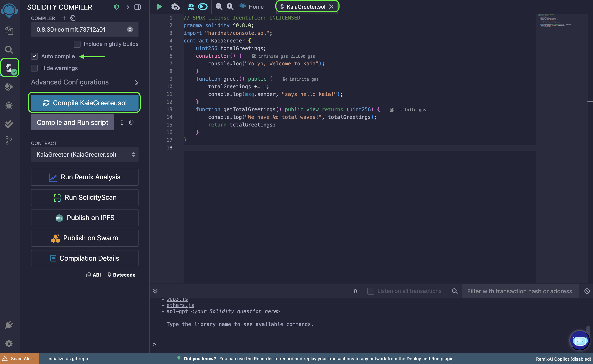
Task: Click the terminal search magnifier icon
Action: (x=455, y=291)
